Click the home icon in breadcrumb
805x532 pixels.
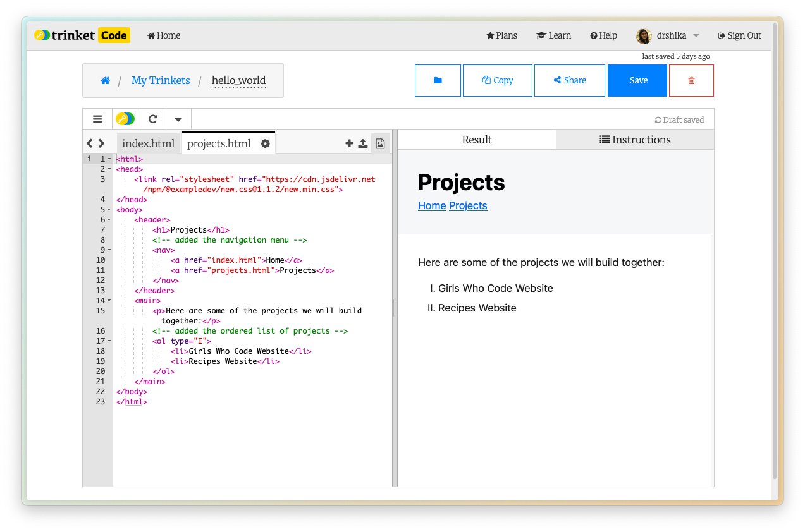(106, 80)
